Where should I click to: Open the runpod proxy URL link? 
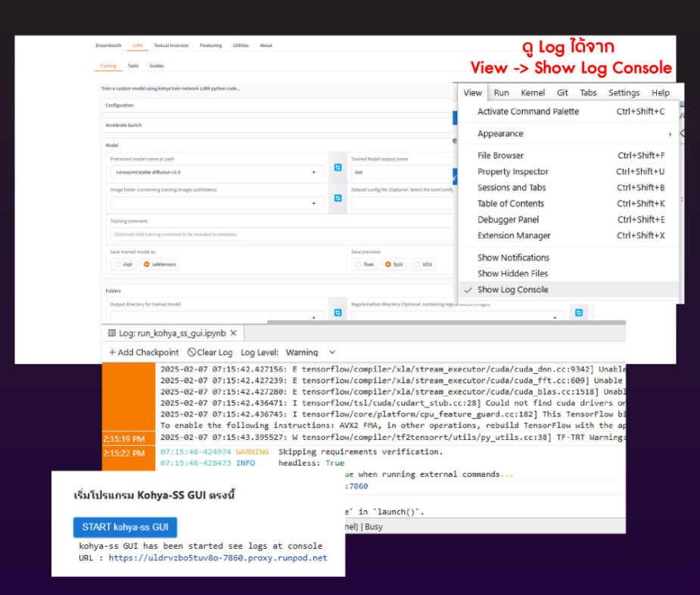pyautogui.click(x=217, y=558)
